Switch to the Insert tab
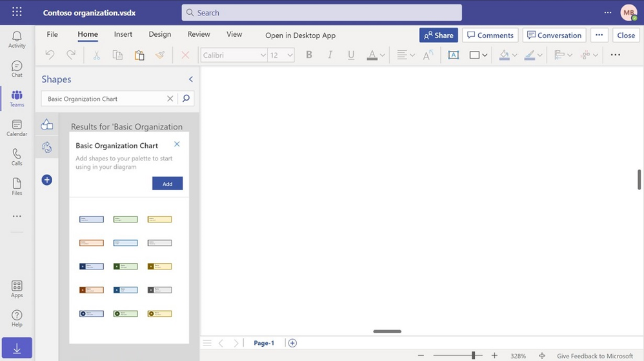This screenshot has height=361, width=644. pyautogui.click(x=123, y=34)
